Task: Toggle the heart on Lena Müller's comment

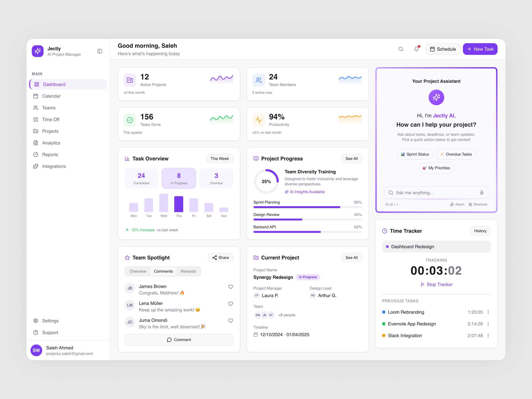Action: pyautogui.click(x=230, y=304)
